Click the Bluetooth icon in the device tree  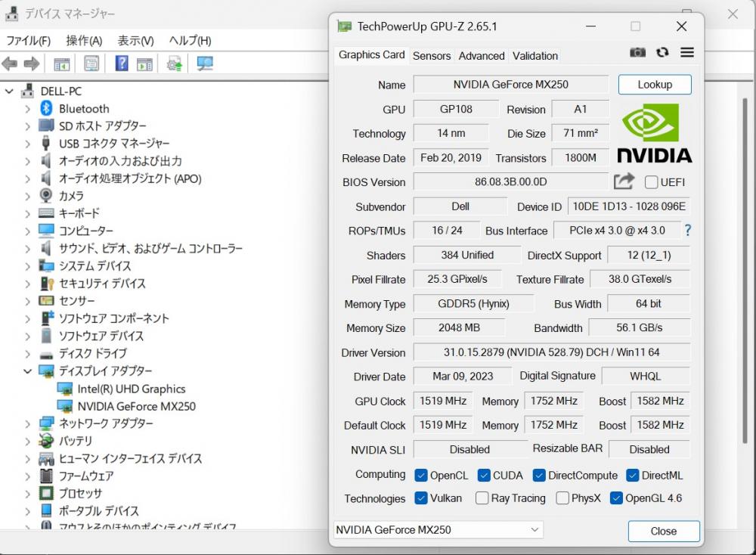[46, 108]
